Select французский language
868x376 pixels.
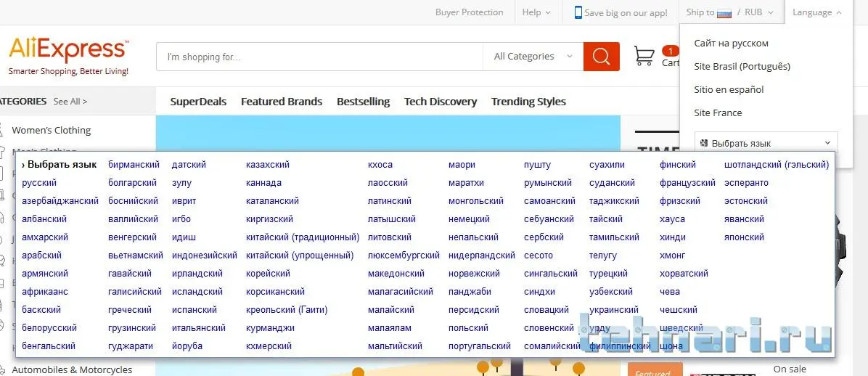687,183
